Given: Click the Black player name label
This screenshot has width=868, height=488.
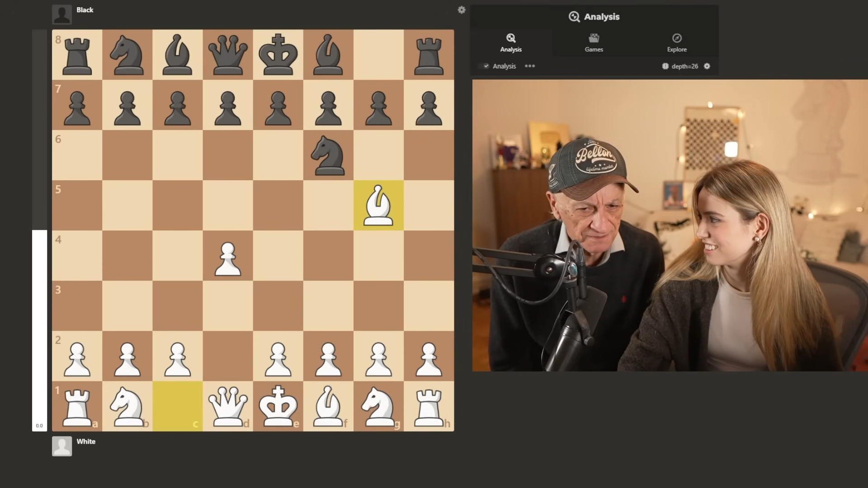Looking at the screenshot, I should (x=85, y=9).
